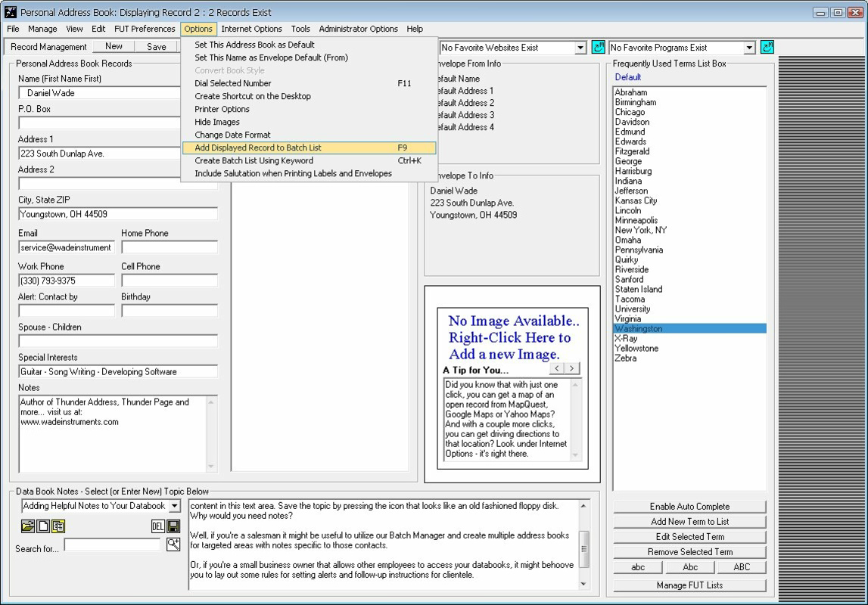
Task: Choose Hide Images in the Options menu
Action: coord(309,123)
